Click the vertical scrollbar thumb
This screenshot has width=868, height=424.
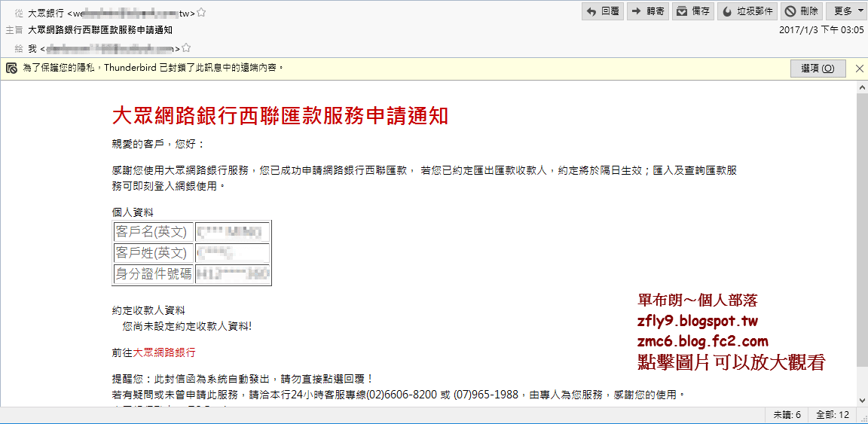tap(861, 230)
